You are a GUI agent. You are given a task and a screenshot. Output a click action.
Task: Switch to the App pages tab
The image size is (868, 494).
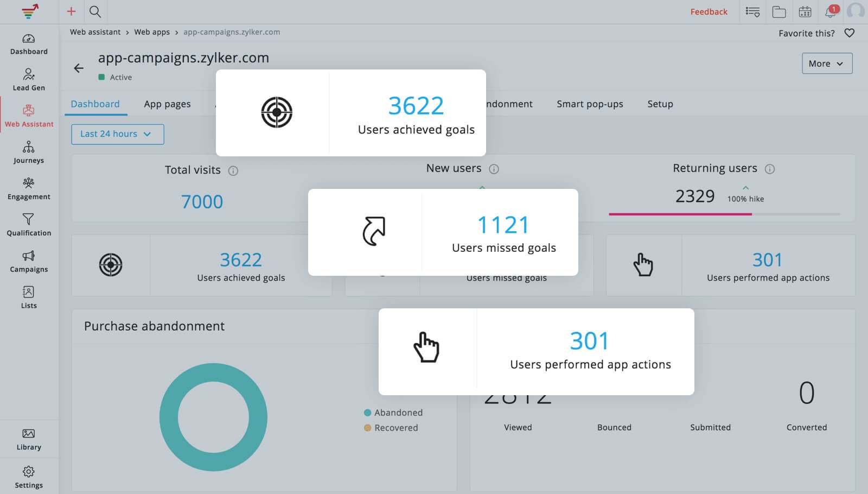click(x=167, y=104)
